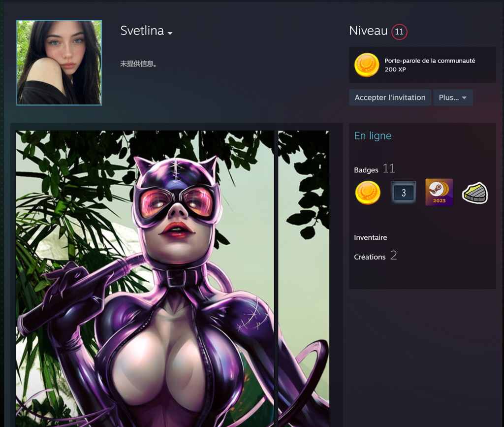Click the gold coin icon in featured badge
Image resolution: width=504 pixels, height=427 pixels.
pyautogui.click(x=367, y=65)
